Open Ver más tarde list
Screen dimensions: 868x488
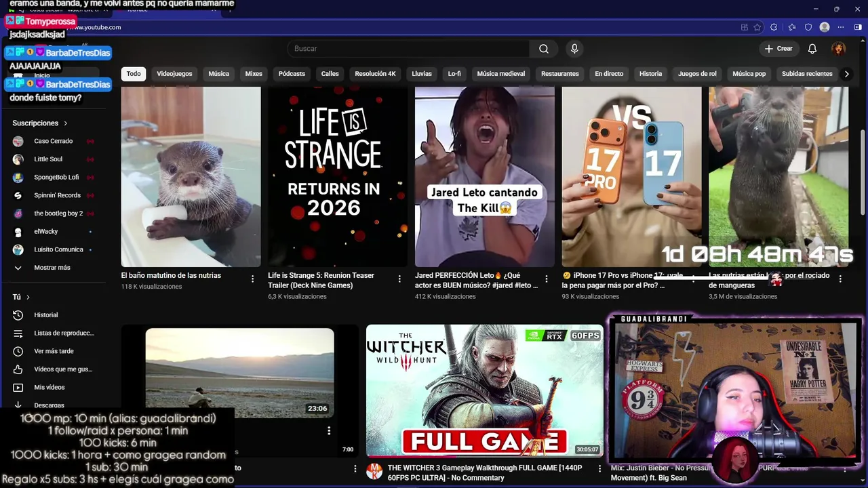pos(54,351)
